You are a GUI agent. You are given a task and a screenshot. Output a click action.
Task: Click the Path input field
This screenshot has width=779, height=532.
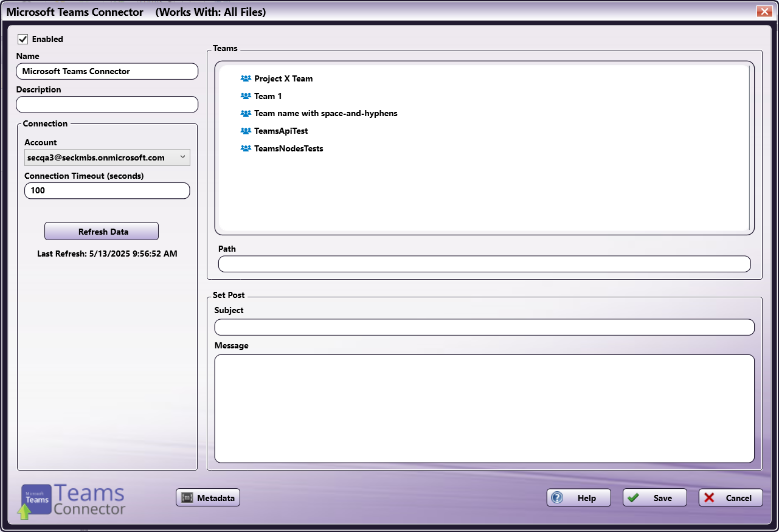(485, 264)
